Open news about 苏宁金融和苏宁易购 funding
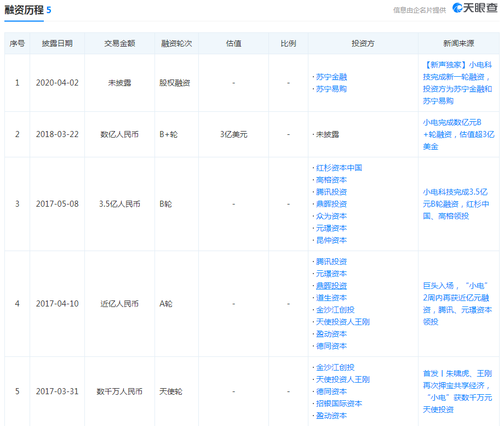504x426 pixels. pos(458,83)
